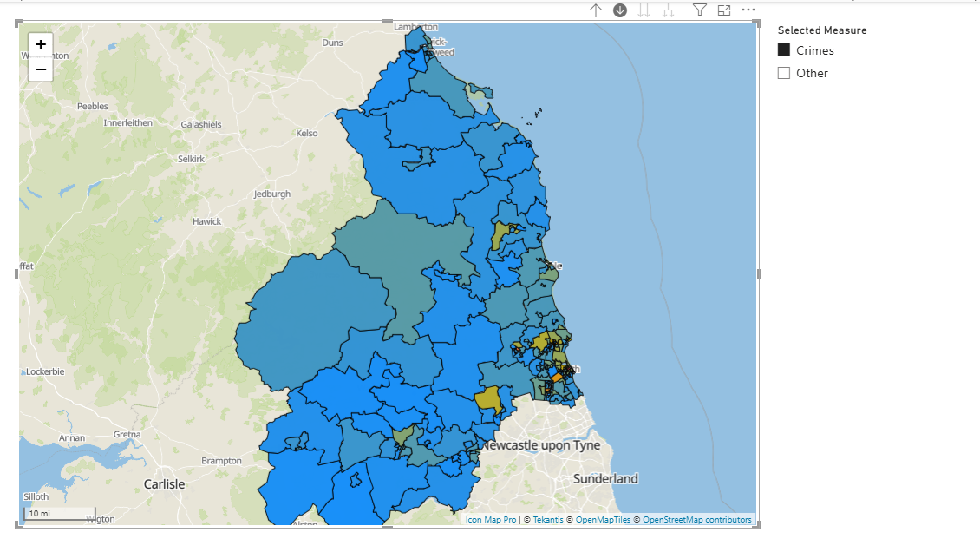Follow the OpenMapTiles link

603,520
